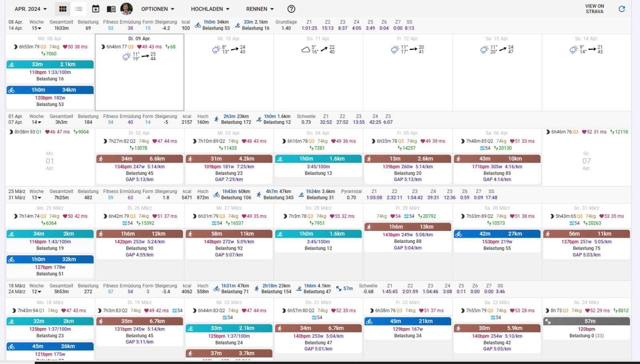Screen dimensions: 640x364
Task: Open the HOCHLADEN menu
Action: (x=210, y=9)
